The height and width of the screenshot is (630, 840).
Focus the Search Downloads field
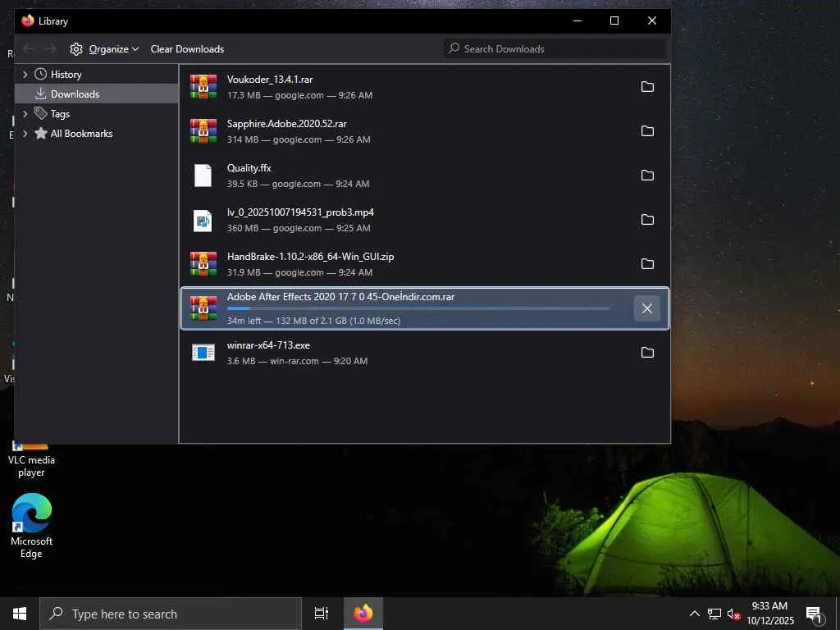(555, 48)
